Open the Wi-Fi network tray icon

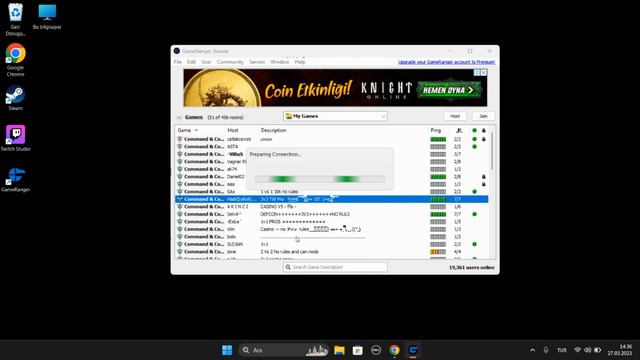[x=578, y=350]
